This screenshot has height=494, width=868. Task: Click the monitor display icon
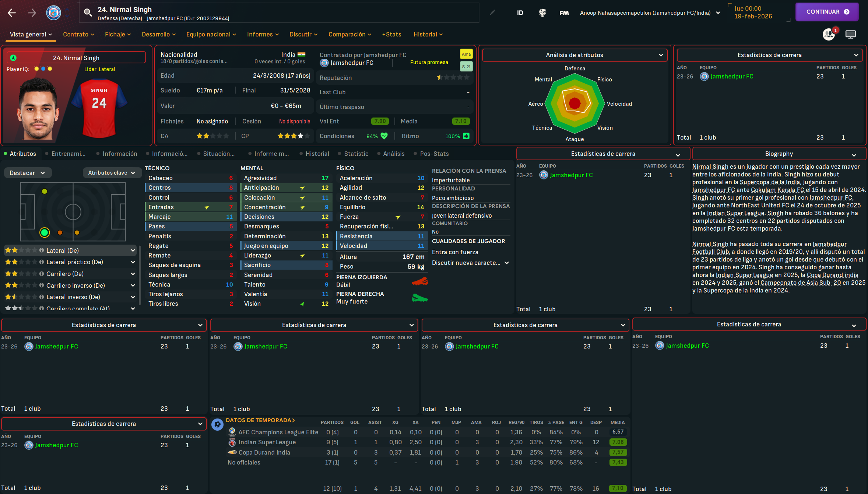click(850, 34)
